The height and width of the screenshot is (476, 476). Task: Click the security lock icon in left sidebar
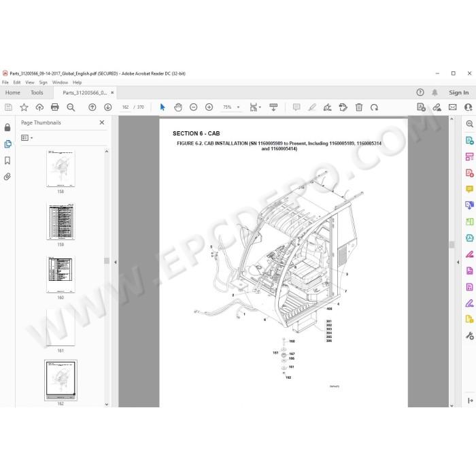pos(7,128)
